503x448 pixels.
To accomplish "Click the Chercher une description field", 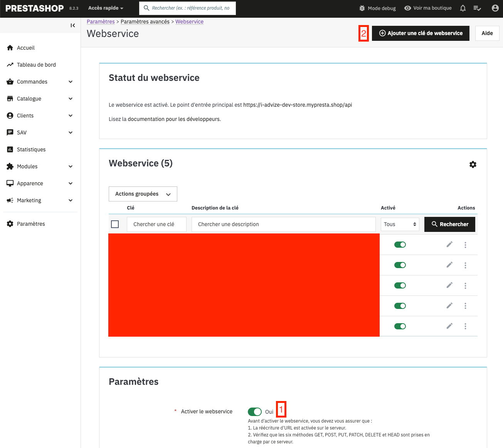I will pyautogui.click(x=283, y=224).
